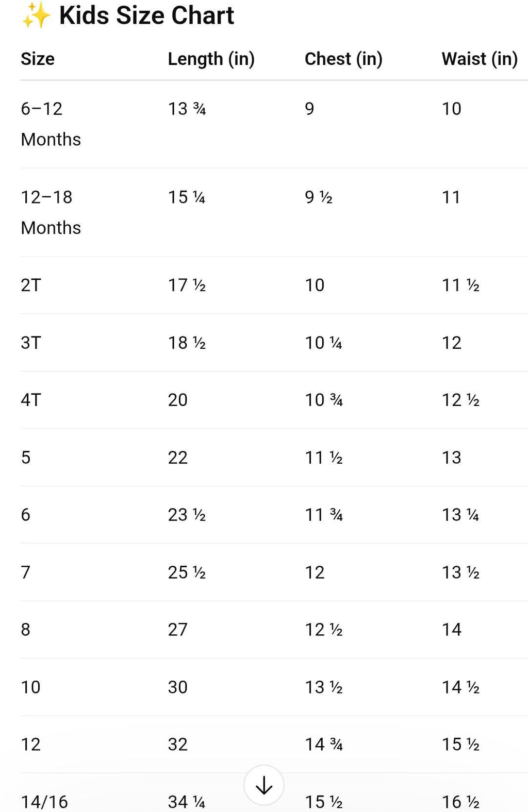This screenshot has width=528, height=812.
Task: Click the 11 ¾ chest value
Action: click(324, 515)
